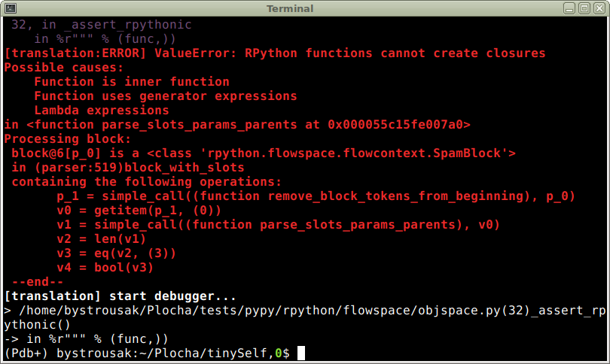The image size is (610, 364).
Task: Click 'Function is inner function' cause line
Action: 132,81
